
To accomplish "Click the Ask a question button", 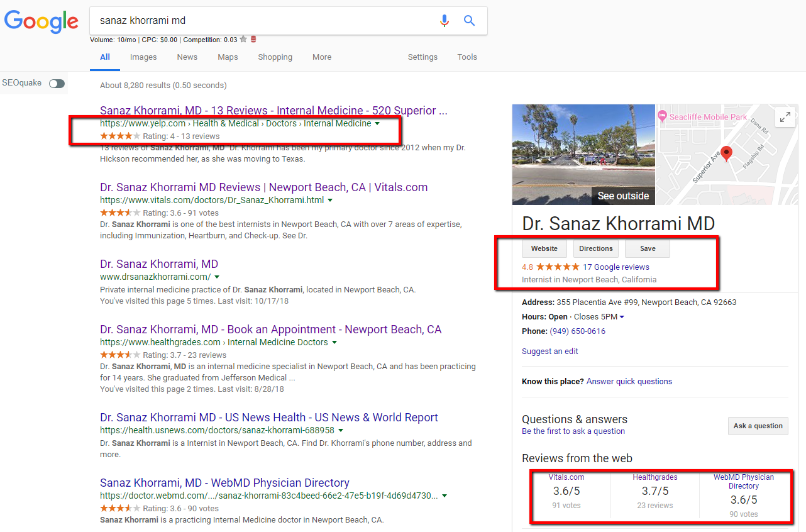I will 758,426.
